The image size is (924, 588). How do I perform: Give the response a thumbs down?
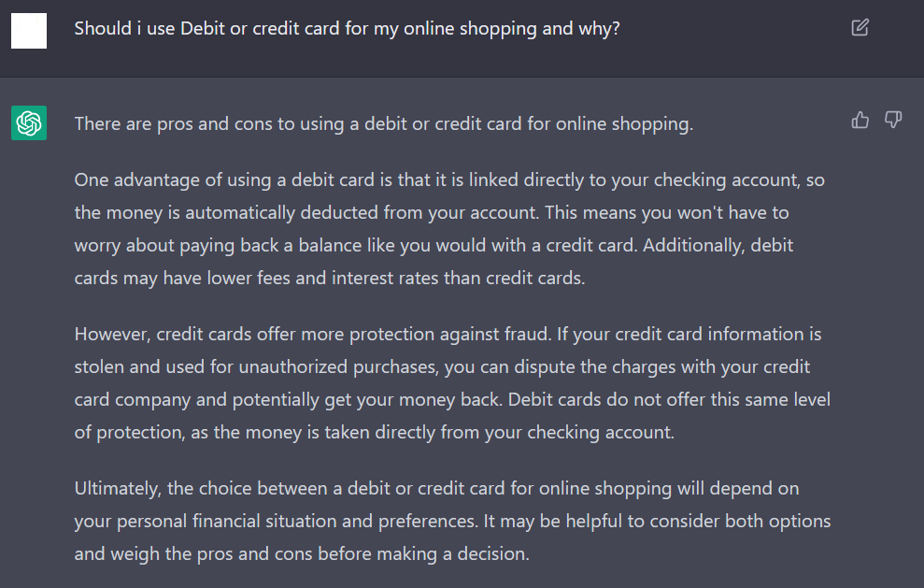893,121
